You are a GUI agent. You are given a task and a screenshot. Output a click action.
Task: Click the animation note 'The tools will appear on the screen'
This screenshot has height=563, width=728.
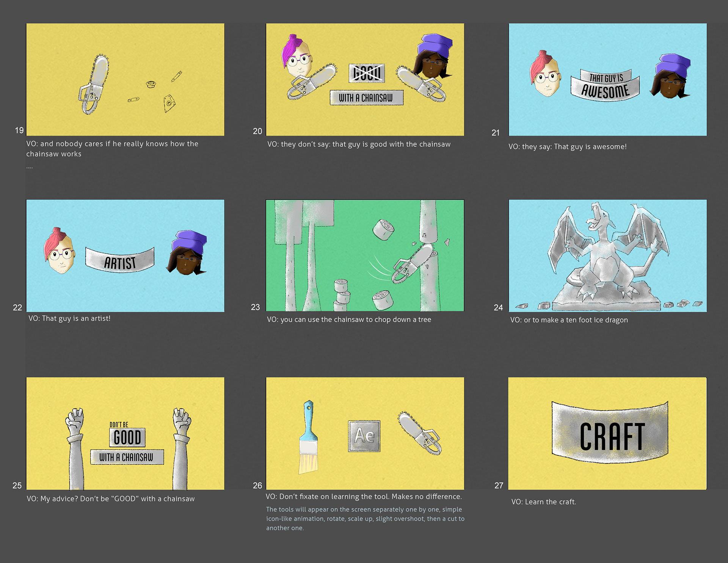[365, 519]
